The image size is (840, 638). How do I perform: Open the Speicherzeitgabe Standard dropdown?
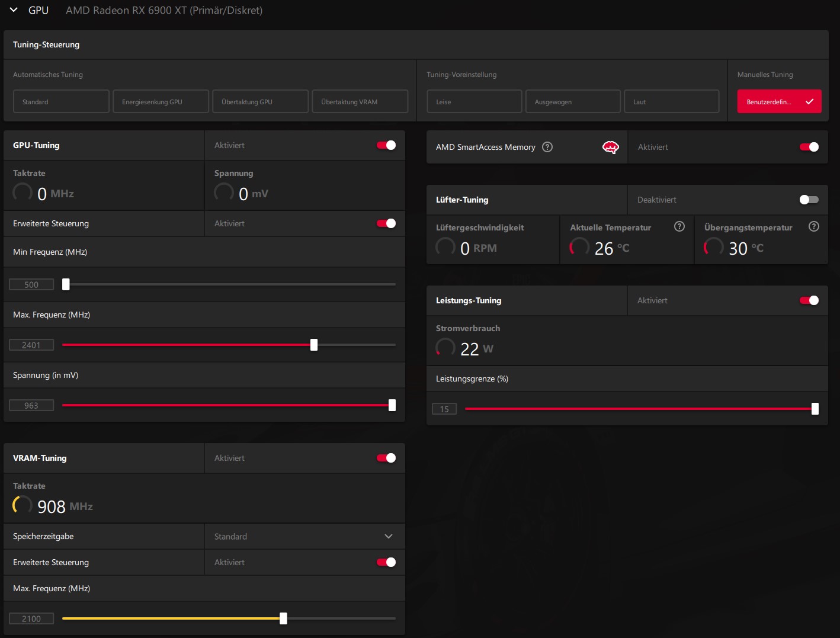click(x=304, y=536)
